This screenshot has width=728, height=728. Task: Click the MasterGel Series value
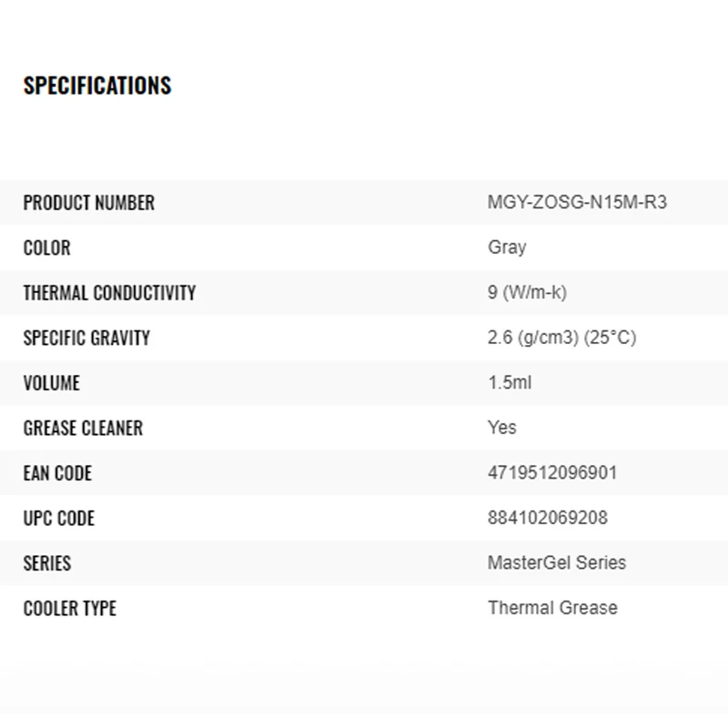pos(557,562)
